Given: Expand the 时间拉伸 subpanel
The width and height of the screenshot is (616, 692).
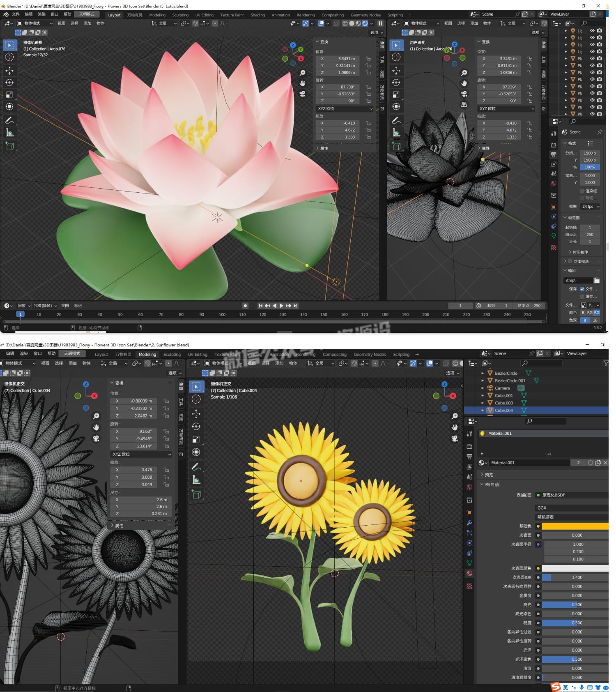Looking at the screenshot, I should 570,252.
